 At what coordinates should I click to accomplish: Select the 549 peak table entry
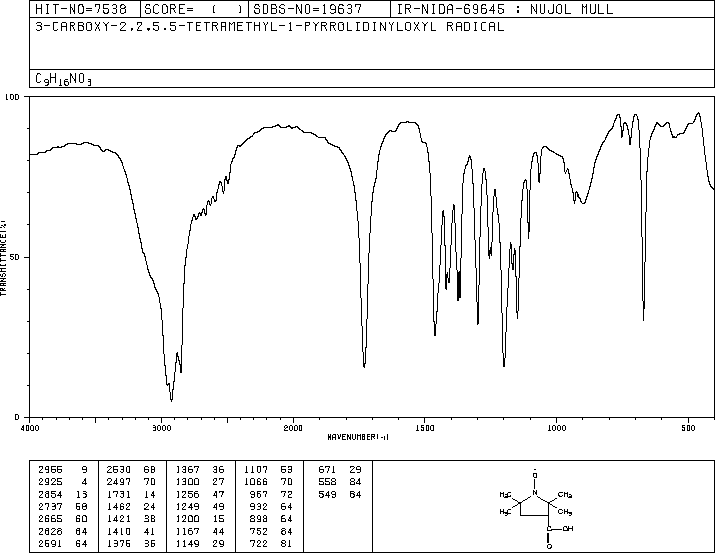(340, 494)
